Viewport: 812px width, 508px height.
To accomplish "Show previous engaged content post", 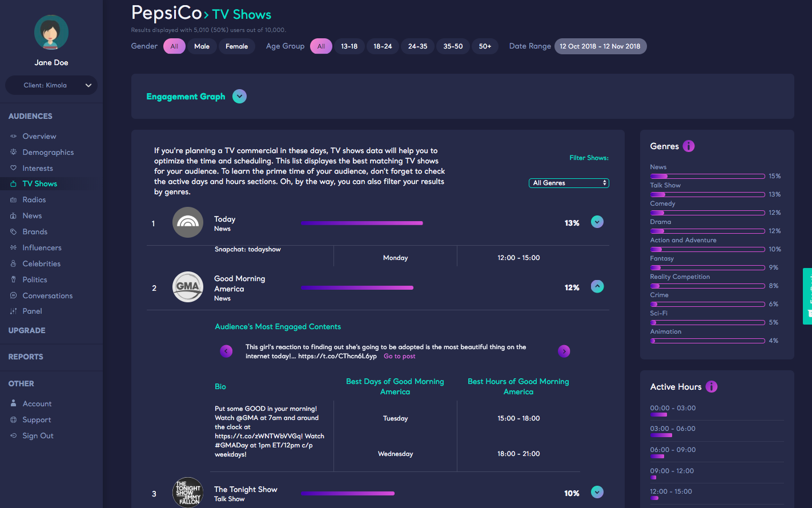I will point(227,351).
